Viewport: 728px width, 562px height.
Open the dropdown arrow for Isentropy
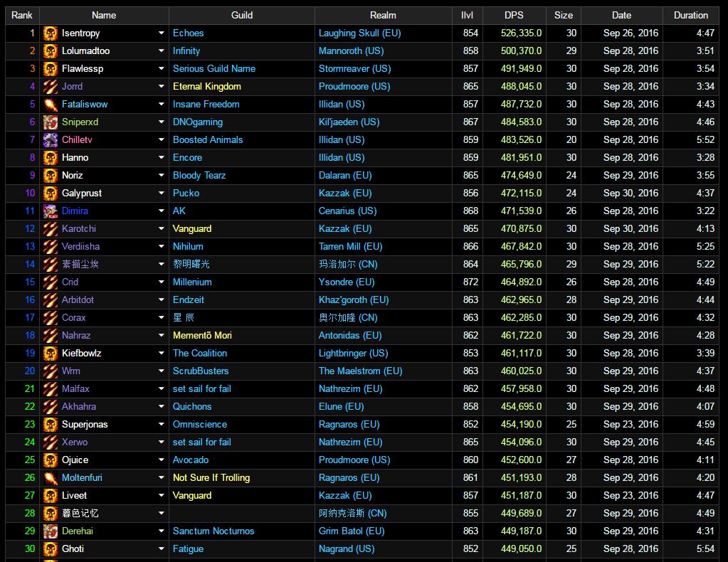click(161, 33)
